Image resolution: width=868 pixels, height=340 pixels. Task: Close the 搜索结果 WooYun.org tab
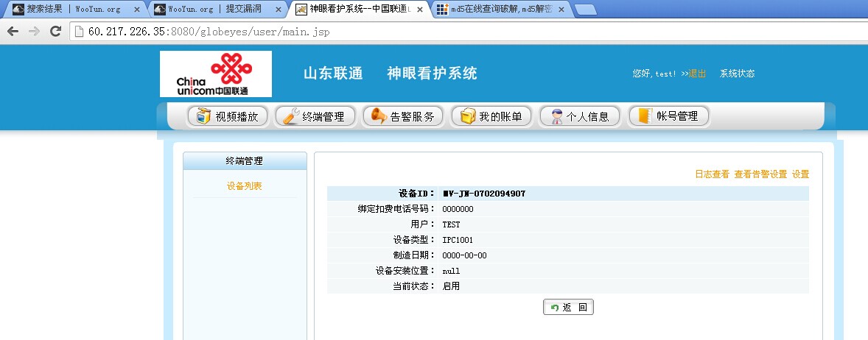coord(137,10)
